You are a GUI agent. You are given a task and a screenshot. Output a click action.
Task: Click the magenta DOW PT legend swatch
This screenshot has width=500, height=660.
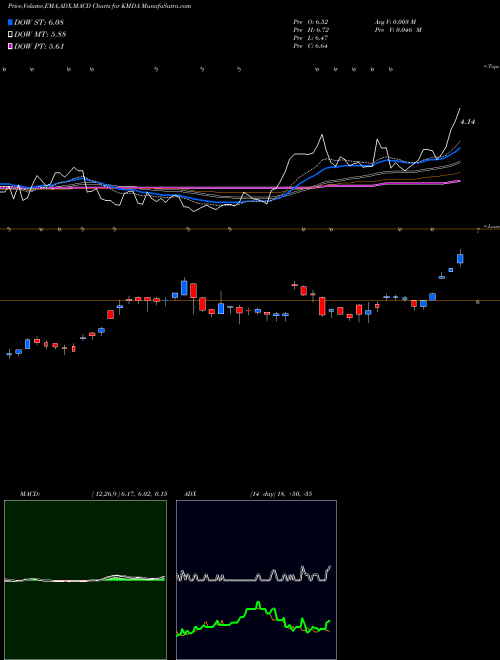click(x=11, y=47)
